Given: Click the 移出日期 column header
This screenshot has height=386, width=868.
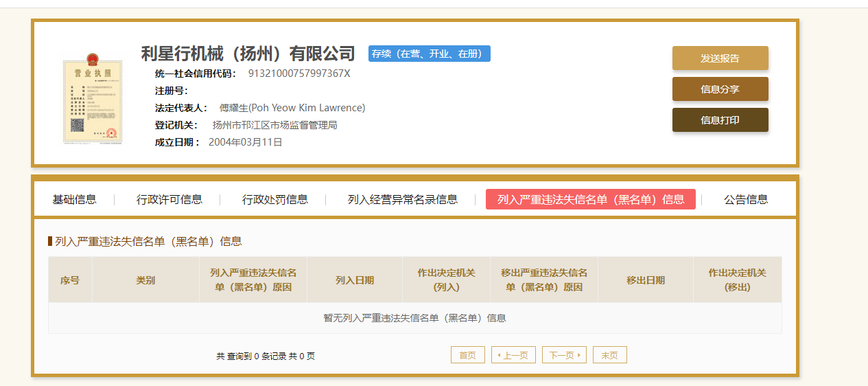Looking at the screenshot, I should click(646, 280).
